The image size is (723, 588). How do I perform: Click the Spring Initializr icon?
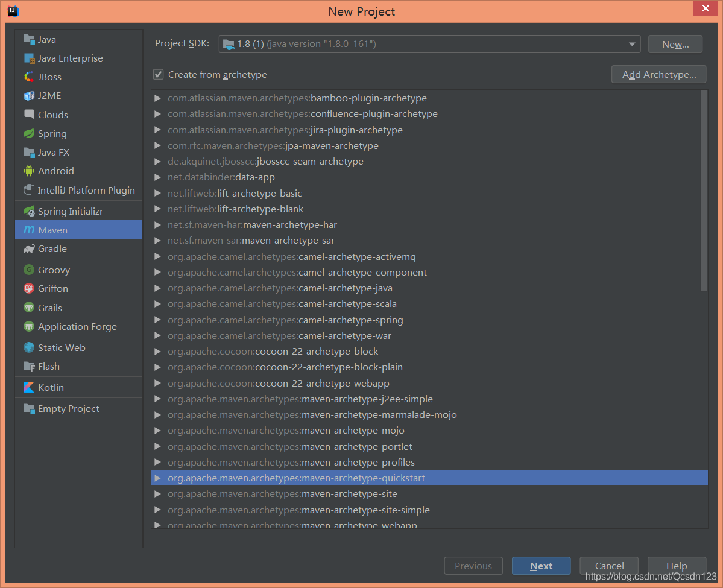click(x=29, y=212)
